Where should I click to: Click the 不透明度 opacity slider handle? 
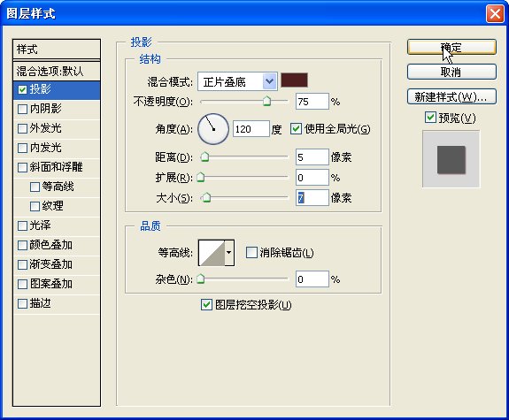pyautogui.click(x=266, y=101)
